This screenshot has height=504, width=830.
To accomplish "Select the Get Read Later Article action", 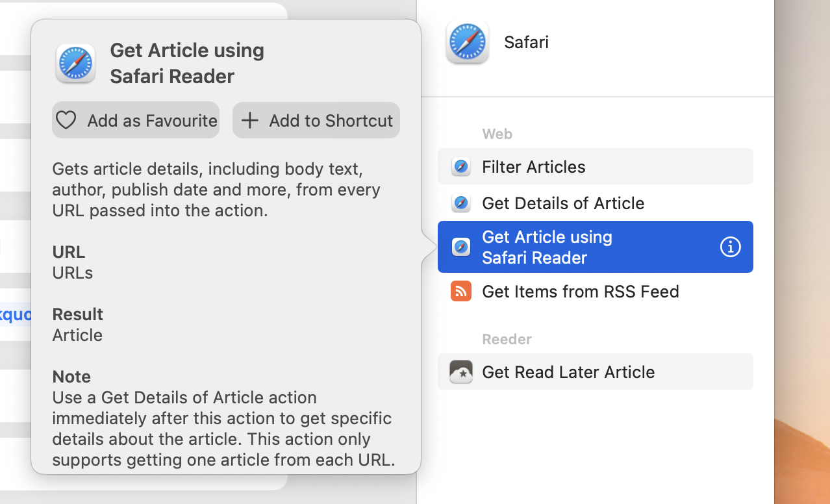I will [x=596, y=372].
